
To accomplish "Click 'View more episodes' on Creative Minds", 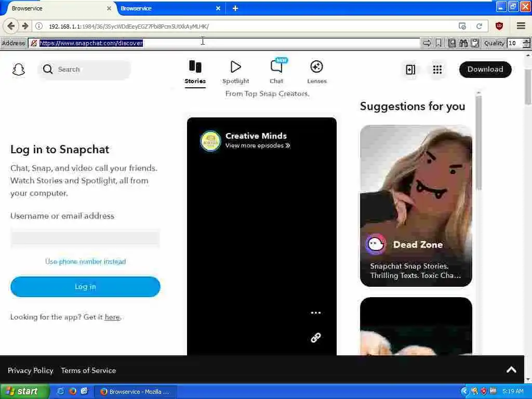I will pyautogui.click(x=258, y=145).
